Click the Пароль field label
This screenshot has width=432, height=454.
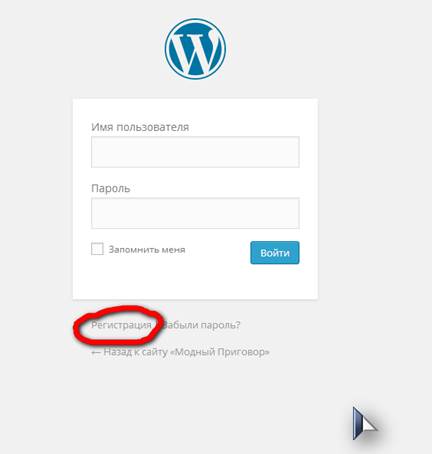(x=111, y=188)
